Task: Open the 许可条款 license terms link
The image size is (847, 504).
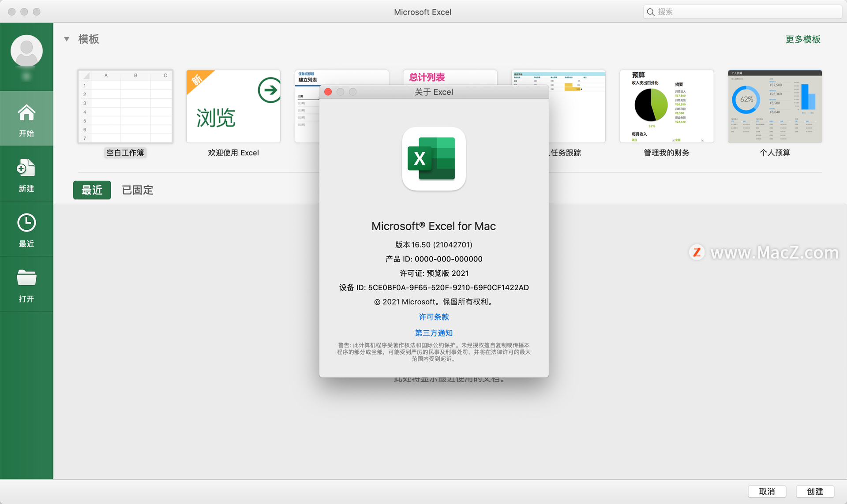Action: 434,317
